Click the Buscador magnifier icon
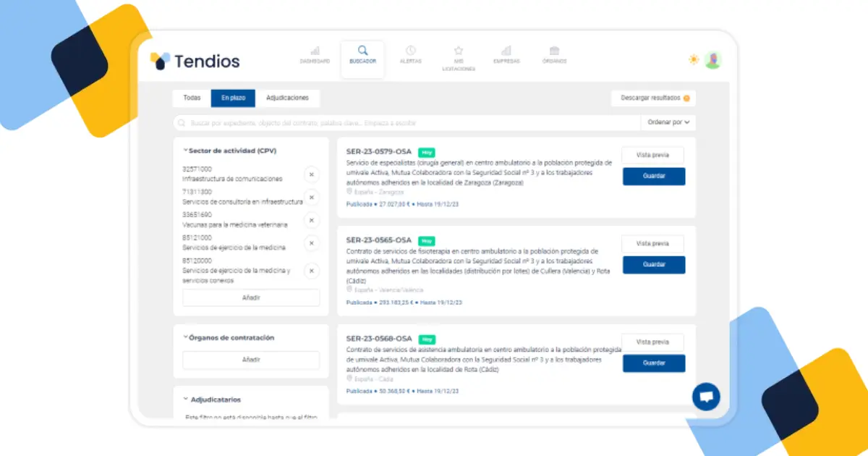 tap(362, 51)
